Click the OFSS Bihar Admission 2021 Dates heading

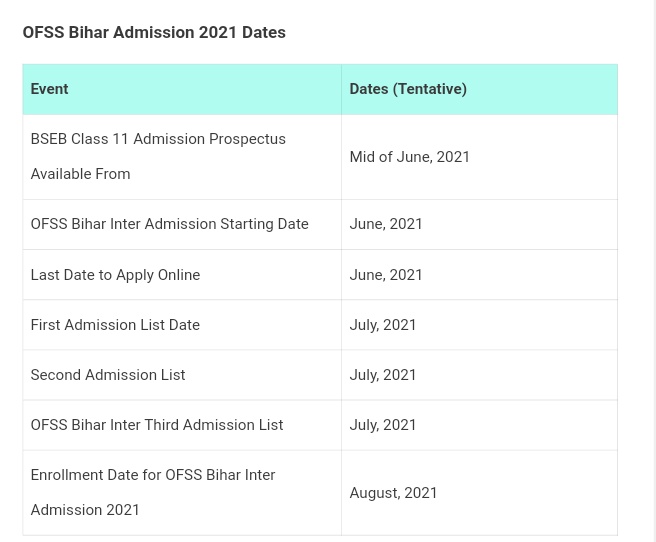[x=154, y=32]
